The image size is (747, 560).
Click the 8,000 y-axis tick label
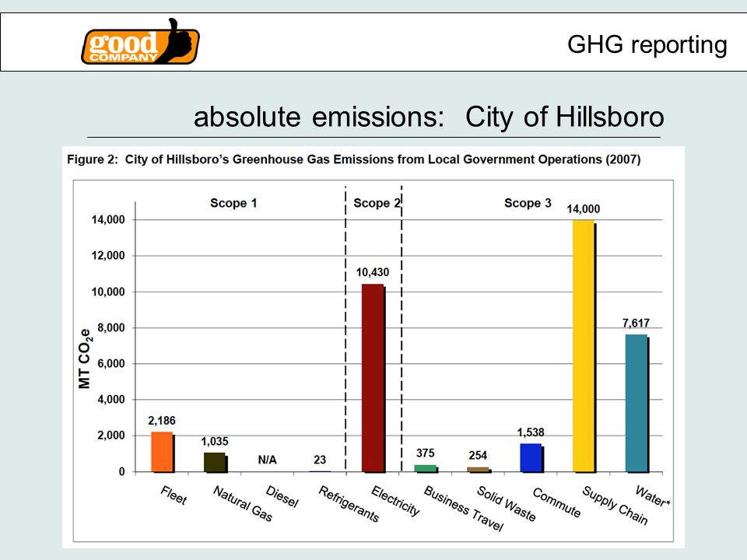pyautogui.click(x=111, y=327)
